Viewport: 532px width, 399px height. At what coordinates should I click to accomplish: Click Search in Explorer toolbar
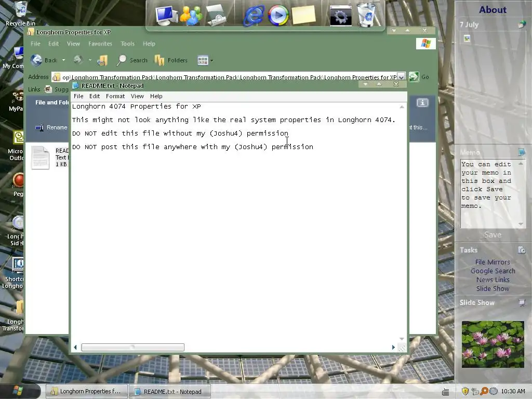point(132,60)
